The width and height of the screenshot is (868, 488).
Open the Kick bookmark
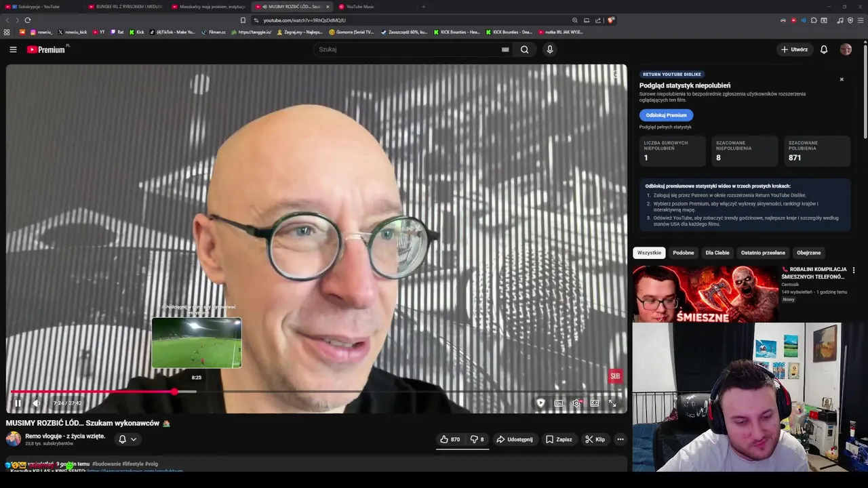click(x=137, y=32)
